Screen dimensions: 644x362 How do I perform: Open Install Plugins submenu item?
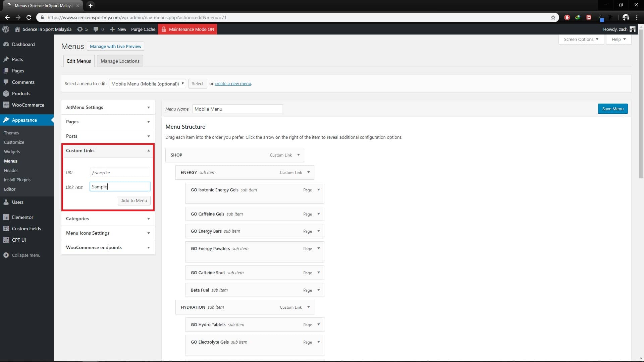[17, 180]
